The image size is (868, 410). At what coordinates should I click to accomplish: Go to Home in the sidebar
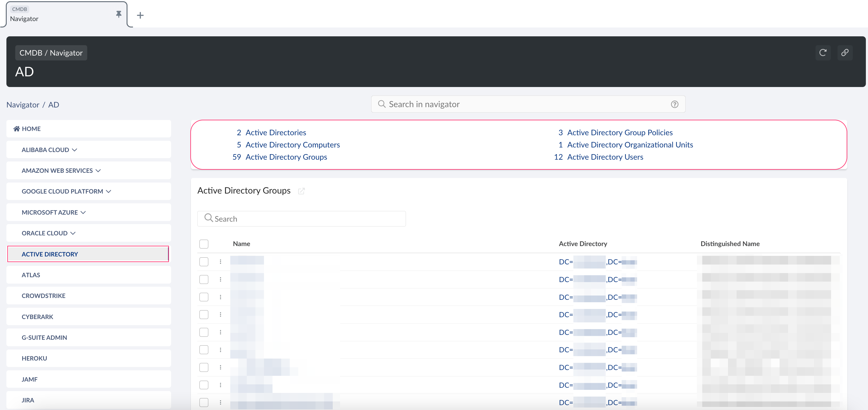click(89, 129)
